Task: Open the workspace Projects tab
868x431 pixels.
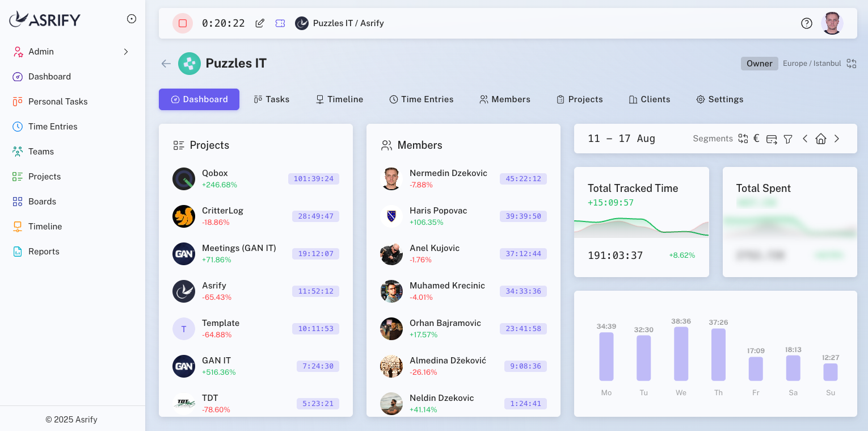Action: coord(580,99)
